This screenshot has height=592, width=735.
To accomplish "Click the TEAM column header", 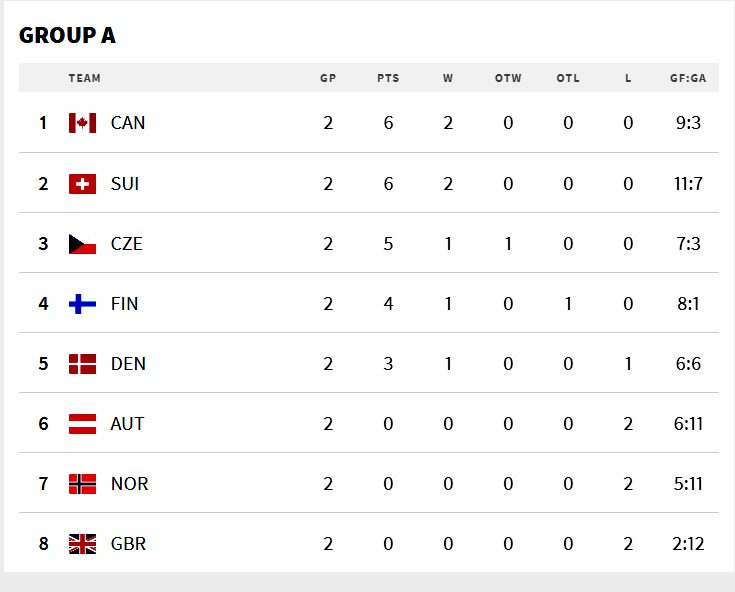I will (85, 78).
